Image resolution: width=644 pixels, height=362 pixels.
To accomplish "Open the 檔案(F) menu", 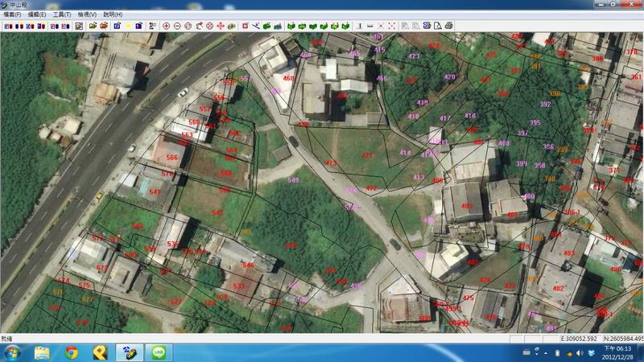I will click(12, 14).
